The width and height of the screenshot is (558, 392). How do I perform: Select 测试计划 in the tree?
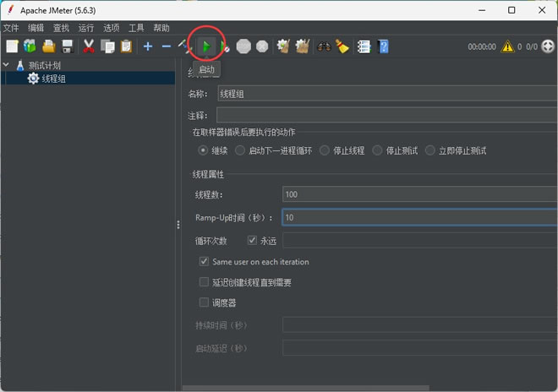[45, 65]
